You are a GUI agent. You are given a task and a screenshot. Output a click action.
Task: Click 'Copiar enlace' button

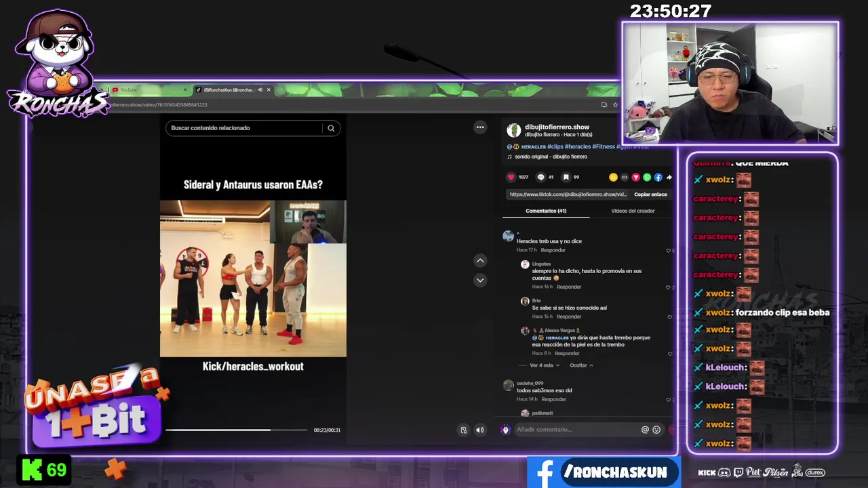click(650, 195)
